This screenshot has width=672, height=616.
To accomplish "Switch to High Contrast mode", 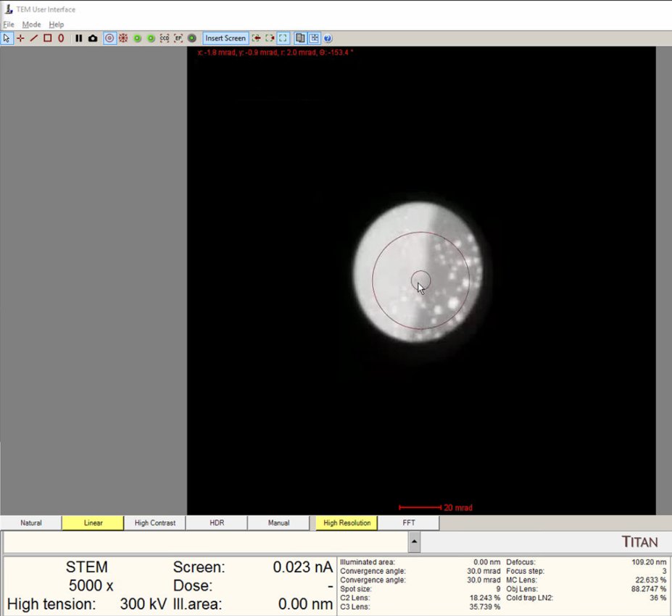I will 154,523.
